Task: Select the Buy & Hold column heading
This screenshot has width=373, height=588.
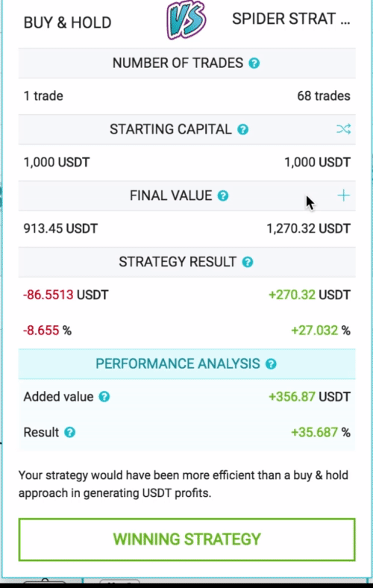Action: coord(67,23)
